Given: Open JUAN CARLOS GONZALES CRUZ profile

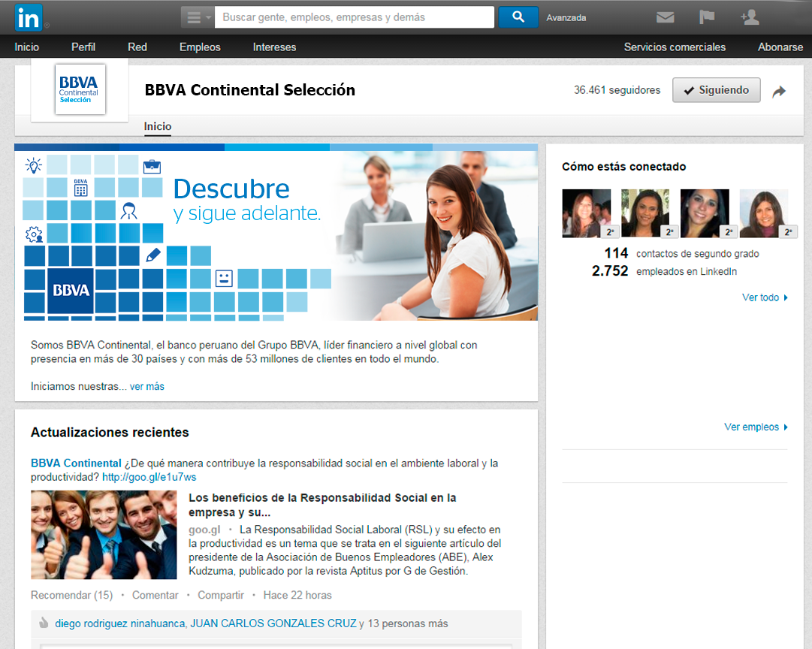Looking at the screenshot, I should point(273,623).
